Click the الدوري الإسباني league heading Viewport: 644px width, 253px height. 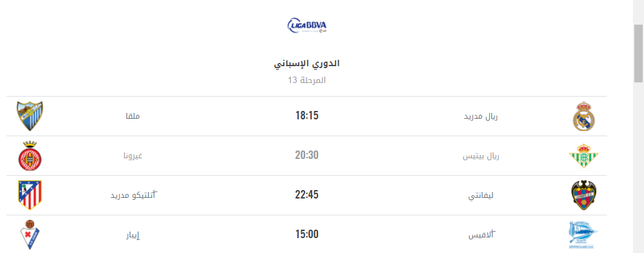tap(307, 64)
